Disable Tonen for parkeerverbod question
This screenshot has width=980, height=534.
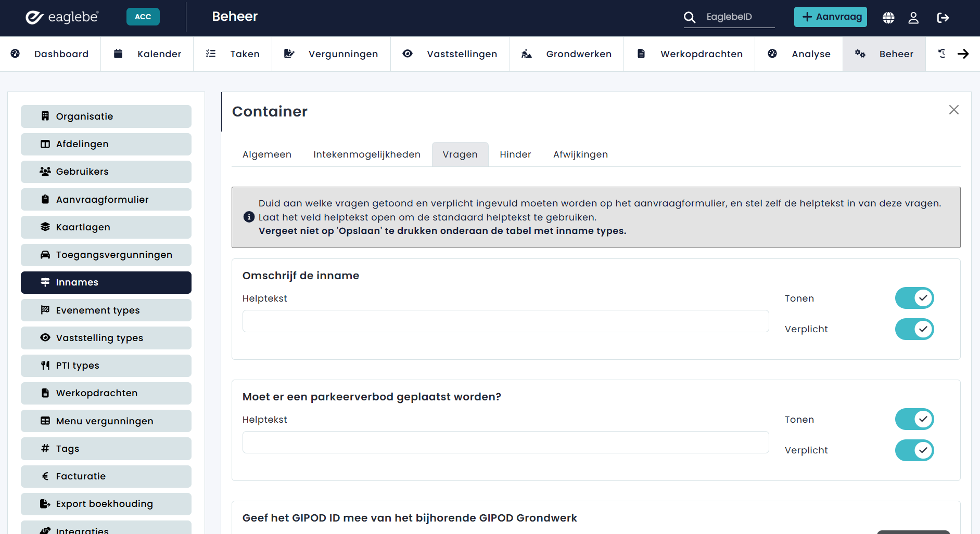[x=914, y=419]
